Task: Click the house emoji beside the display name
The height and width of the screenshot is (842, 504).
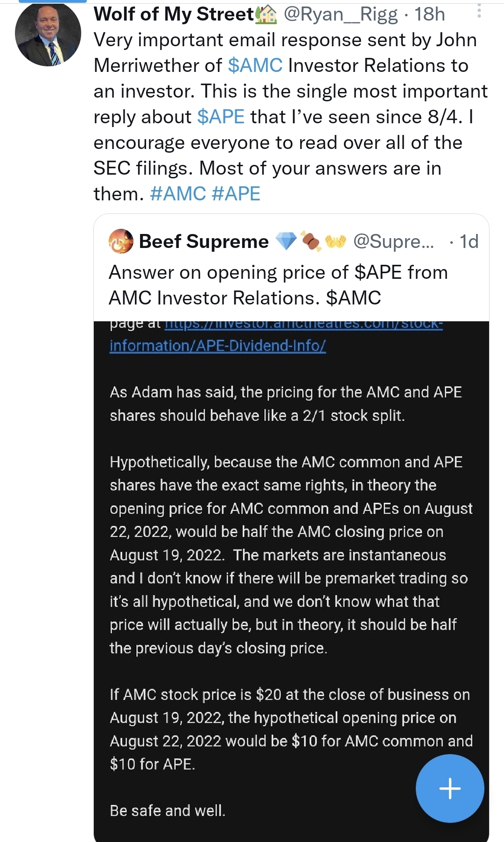Action: click(267, 15)
